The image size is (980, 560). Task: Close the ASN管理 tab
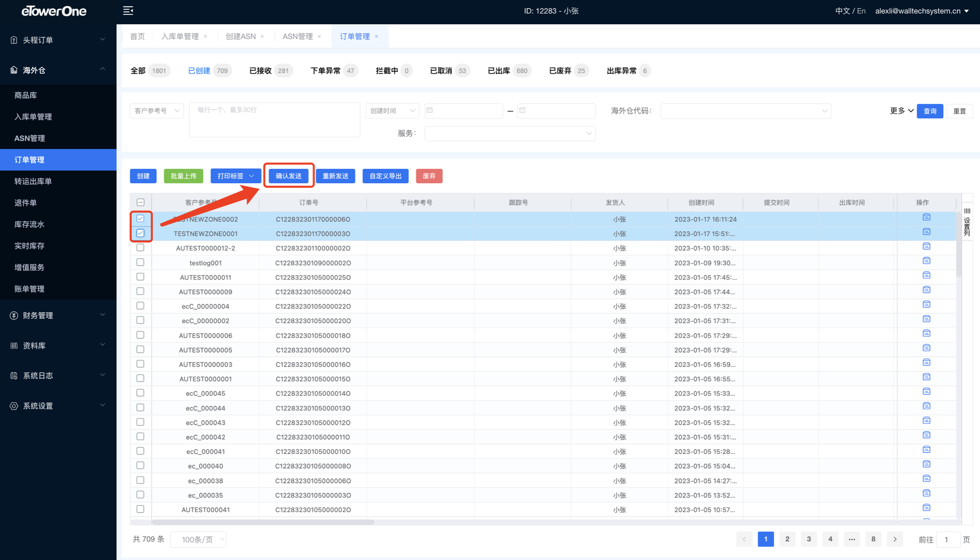[x=319, y=36]
